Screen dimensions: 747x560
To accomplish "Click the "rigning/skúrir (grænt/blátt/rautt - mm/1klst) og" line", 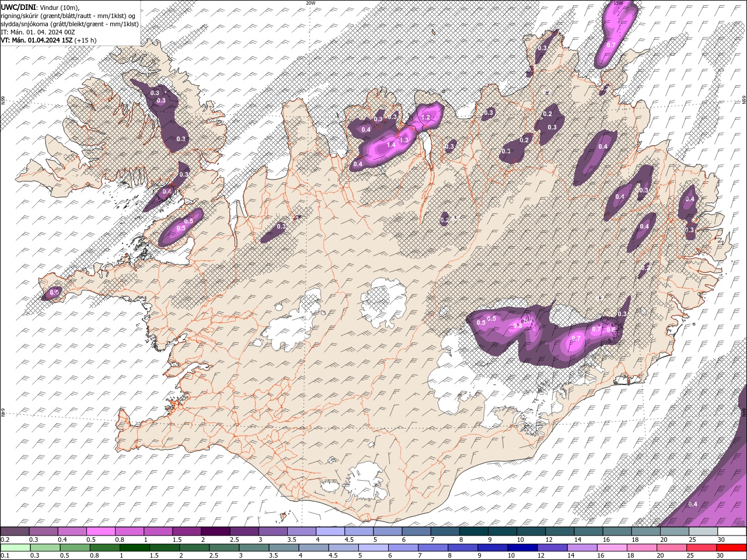I will [68, 15].
